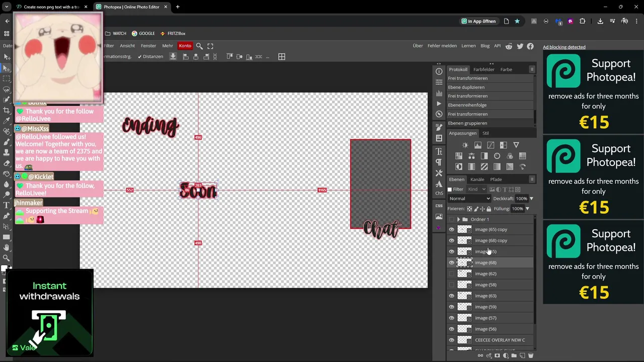Click the grid layout icon in options bar

(x=282, y=57)
